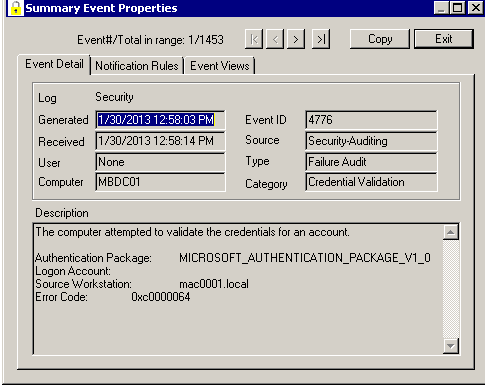485x385 pixels.
Task: Click the MICROSOFT_AUTHENTICATION_PACKAGE_V1_0 text
Action: [x=305, y=258]
